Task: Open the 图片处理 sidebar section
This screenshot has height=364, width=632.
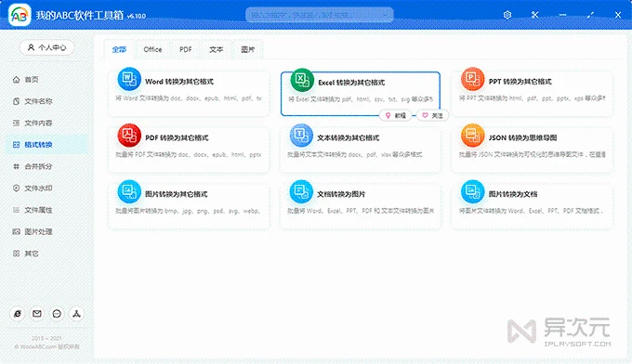Action: (46, 231)
